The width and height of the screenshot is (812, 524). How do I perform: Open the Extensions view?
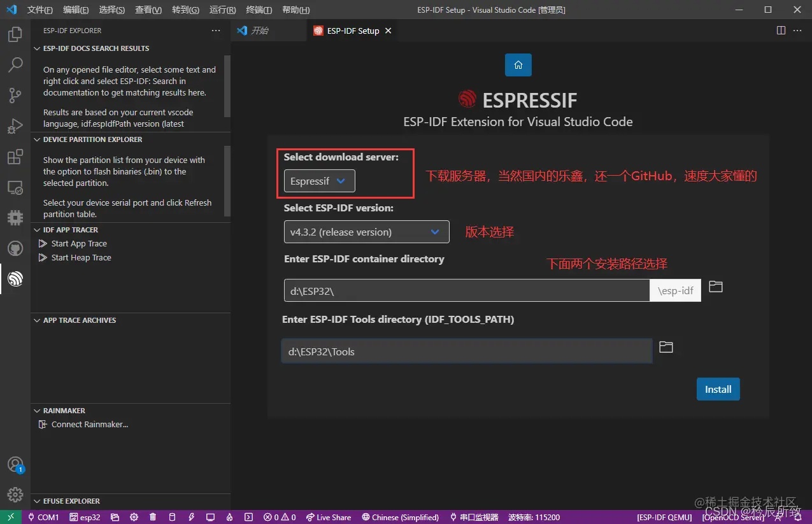[x=15, y=157]
